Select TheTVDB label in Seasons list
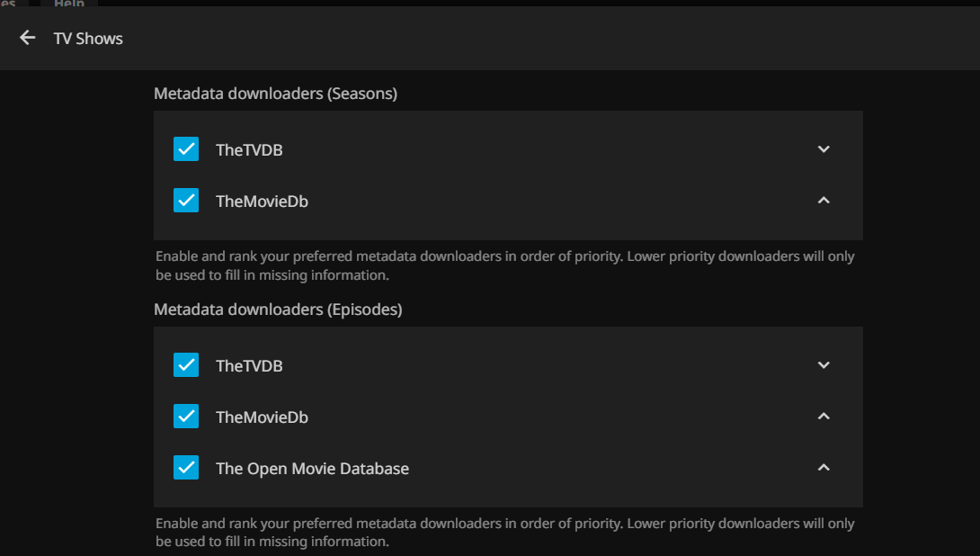Screen dimensions: 980x556 [249, 150]
